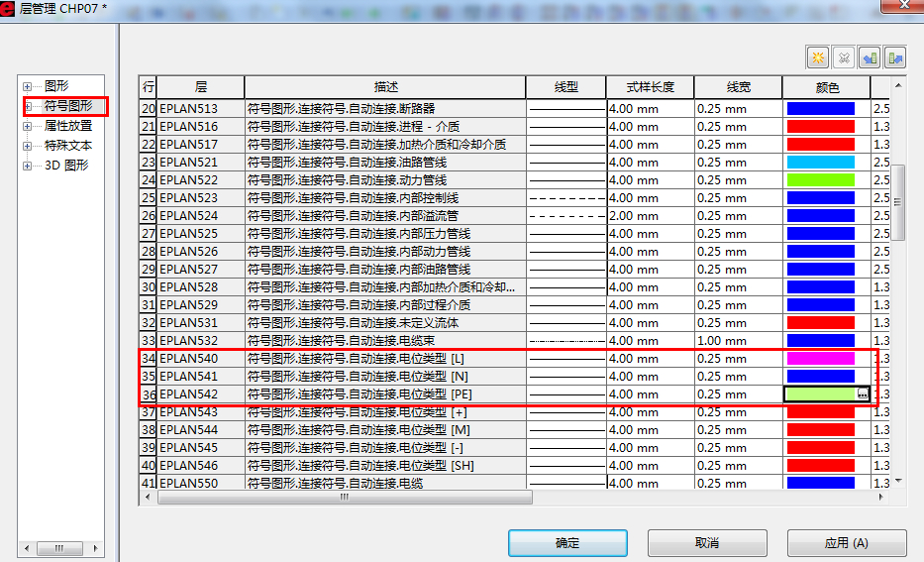Click the New layer sun icon
This screenshot has width=924, height=562.
point(818,57)
